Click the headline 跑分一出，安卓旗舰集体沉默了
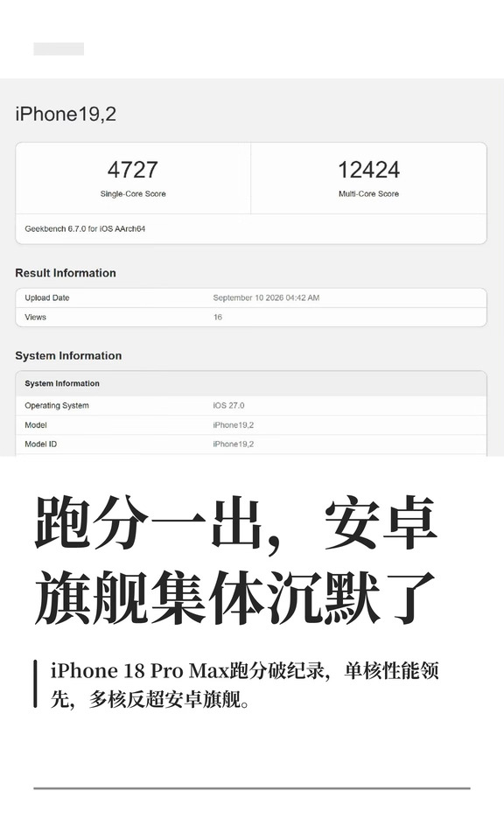The image size is (504, 840). [x=235, y=560]
